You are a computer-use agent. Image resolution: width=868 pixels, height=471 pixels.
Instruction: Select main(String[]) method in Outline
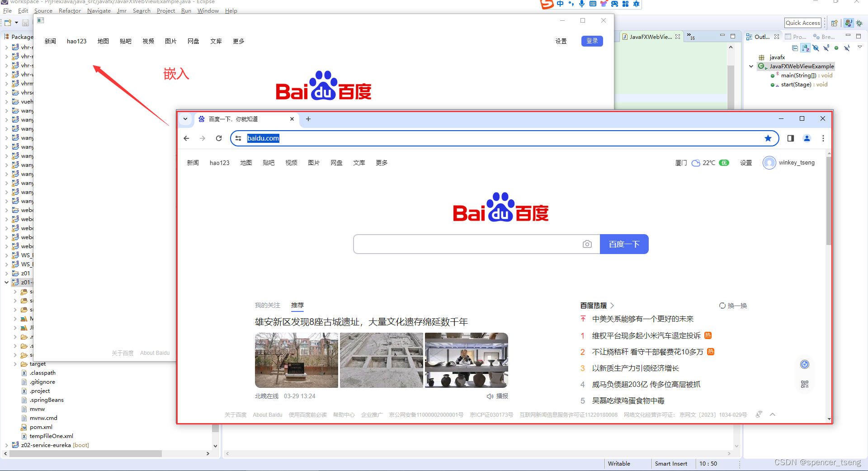tap(807, 75)
